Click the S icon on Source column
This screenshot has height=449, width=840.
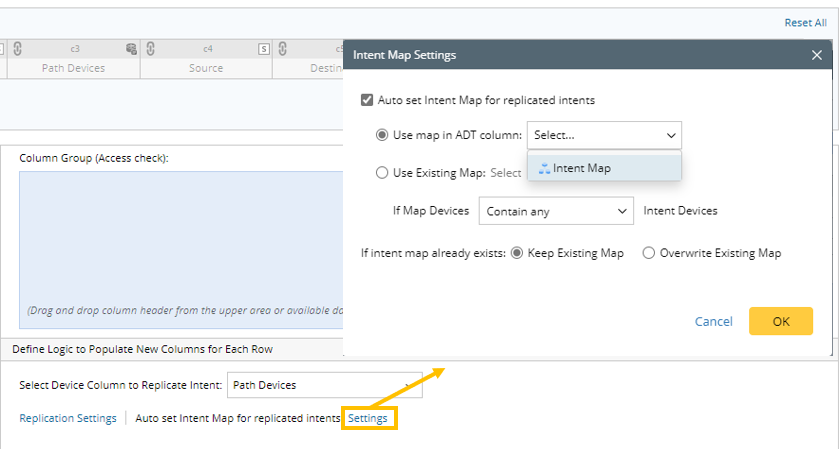pos(264,48)
